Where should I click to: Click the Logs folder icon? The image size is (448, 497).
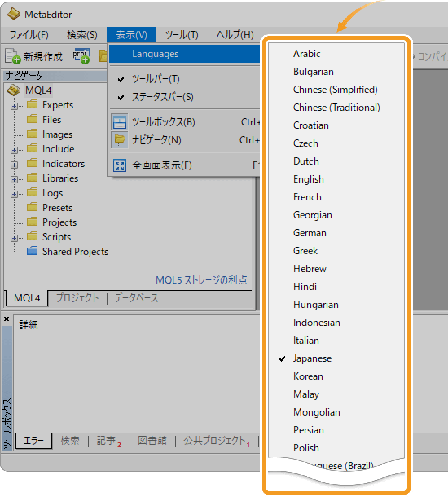pos(32,192)
